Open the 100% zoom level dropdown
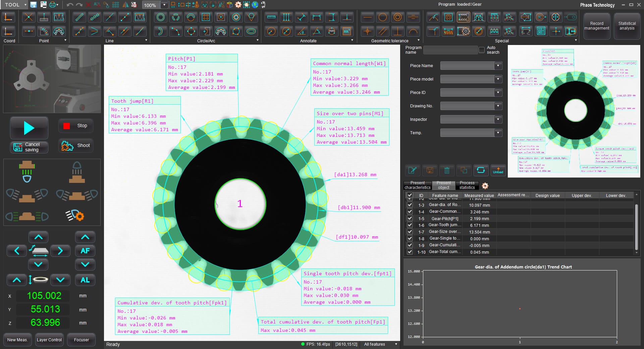 click(x=164, y=5)
